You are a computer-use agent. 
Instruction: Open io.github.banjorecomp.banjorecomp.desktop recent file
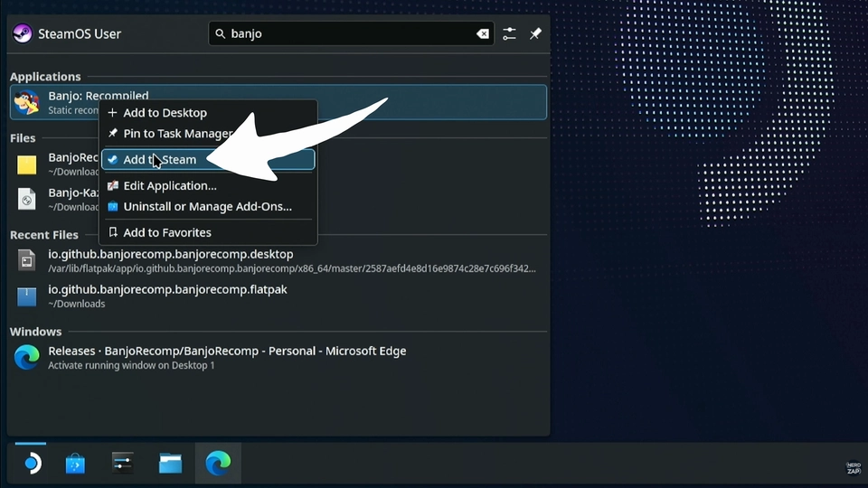pyautogui.click(x=170, y=255)
